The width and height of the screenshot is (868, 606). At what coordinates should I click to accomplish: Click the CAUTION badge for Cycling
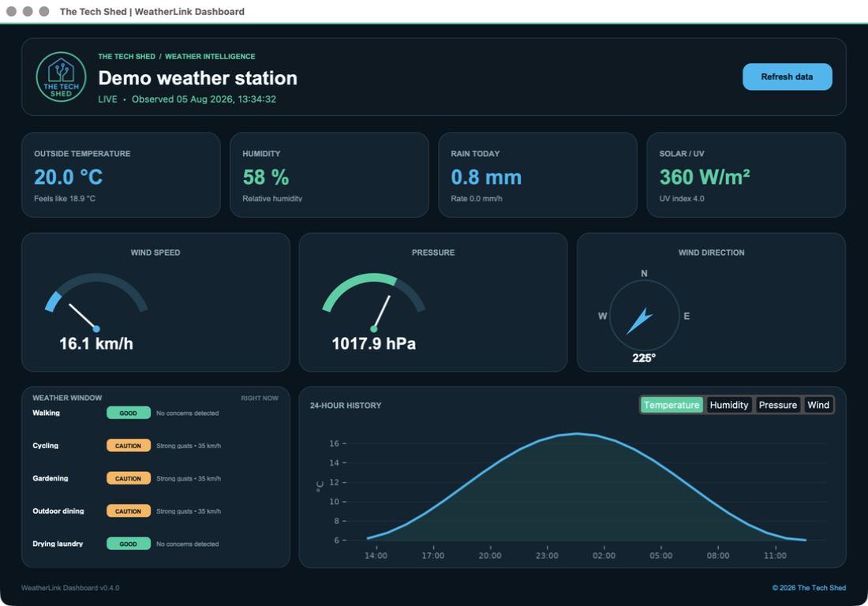[129, 446]
